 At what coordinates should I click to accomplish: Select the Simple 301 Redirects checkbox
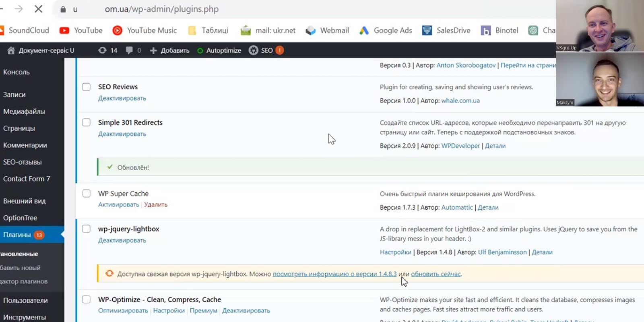pyautogui.click(x=86, y=122)
